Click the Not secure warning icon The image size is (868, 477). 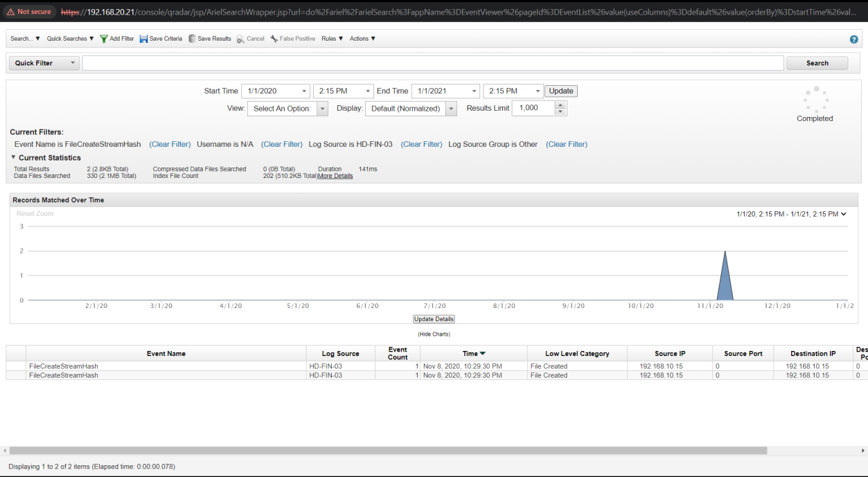click(10, 12)
